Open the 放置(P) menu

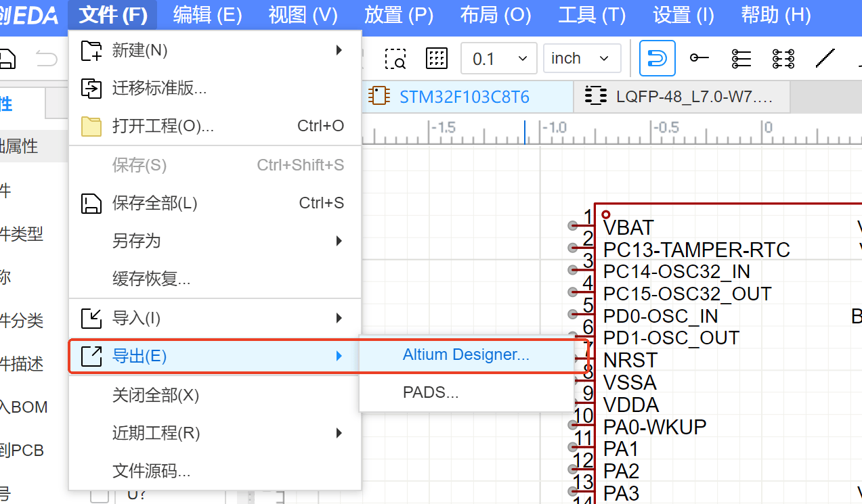(x=398, y=15)
